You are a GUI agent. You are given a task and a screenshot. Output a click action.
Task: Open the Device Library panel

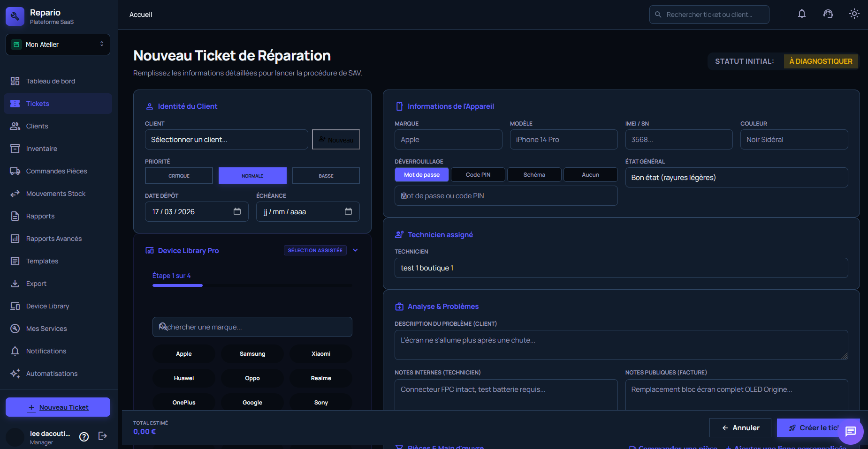click(46, 306)
